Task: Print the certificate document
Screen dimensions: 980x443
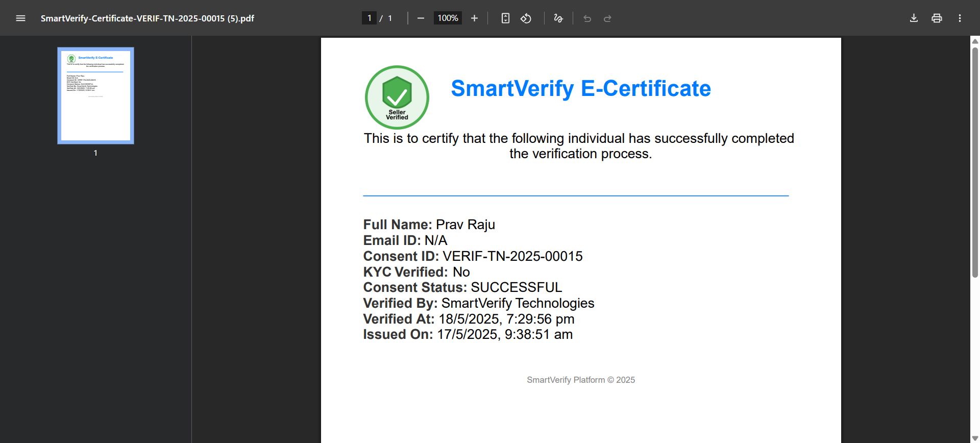Action: (937, 18)
